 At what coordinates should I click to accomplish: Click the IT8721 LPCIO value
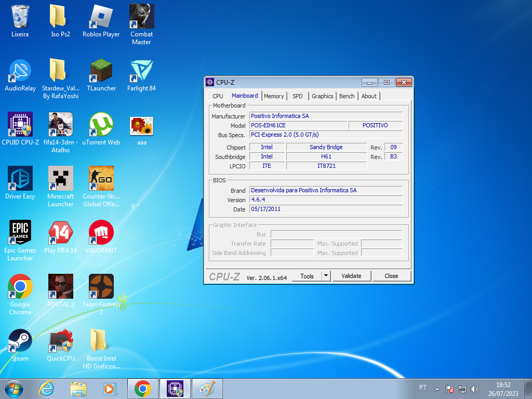(x=326, y=166)
